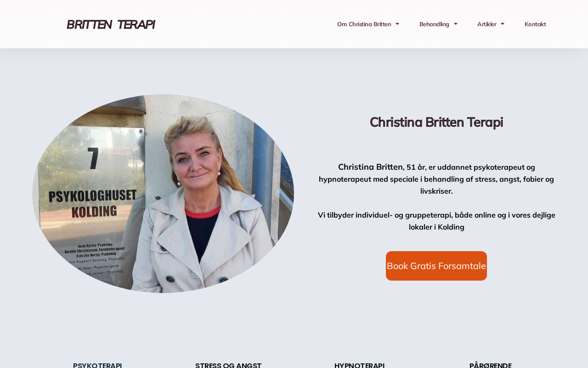Open the BRITTEN TERAPI logo link

tap(110, 24)
